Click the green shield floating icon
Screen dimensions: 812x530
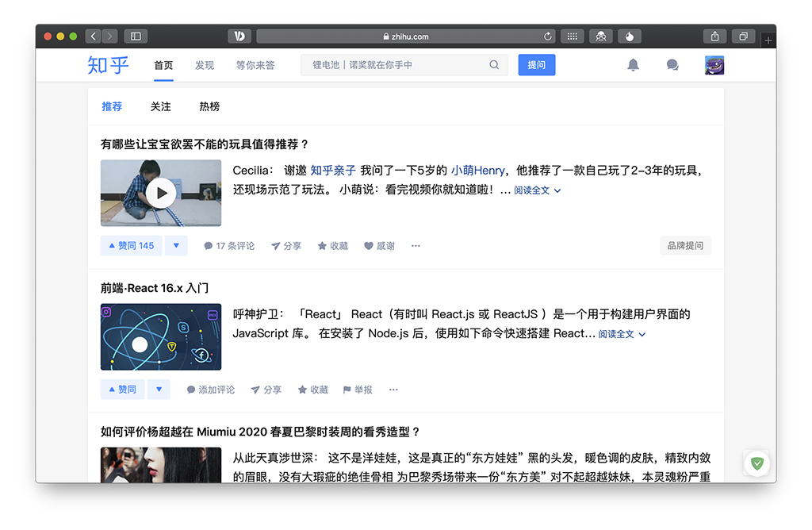pos(757,463)
